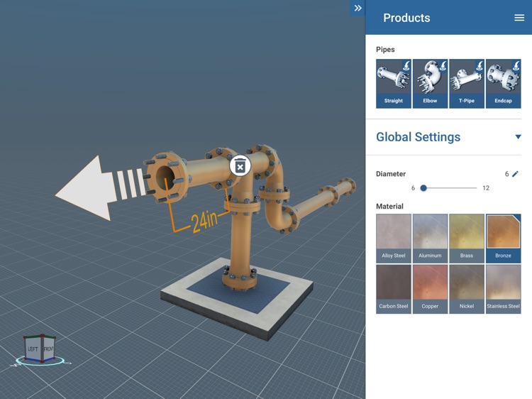Add an Elbow pipe

tap(431, 84)
